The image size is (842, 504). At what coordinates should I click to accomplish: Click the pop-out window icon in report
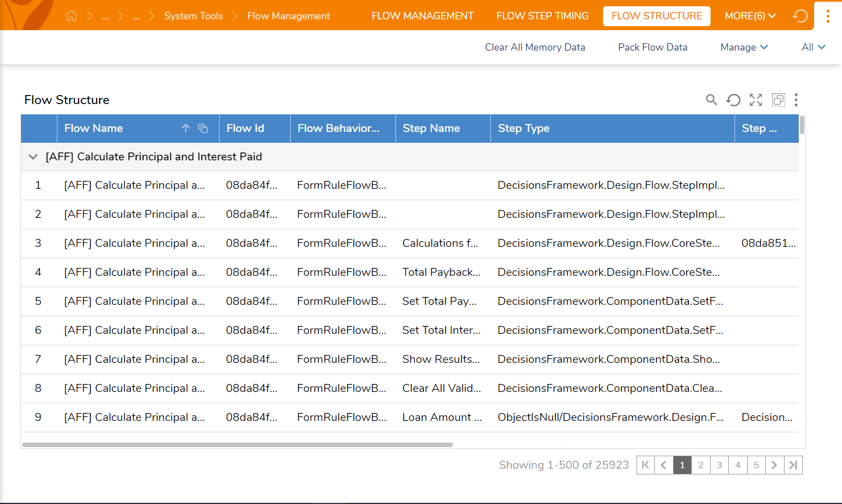pos(778,100)
